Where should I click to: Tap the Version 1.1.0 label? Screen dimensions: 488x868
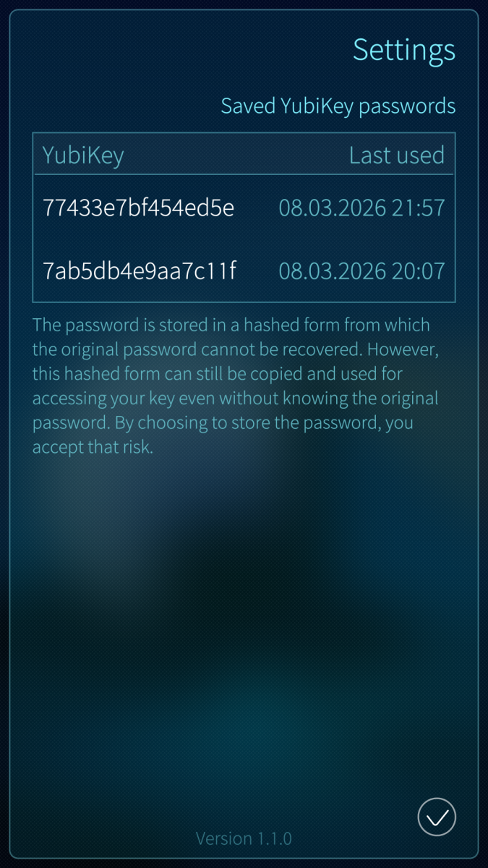[244, 838]
